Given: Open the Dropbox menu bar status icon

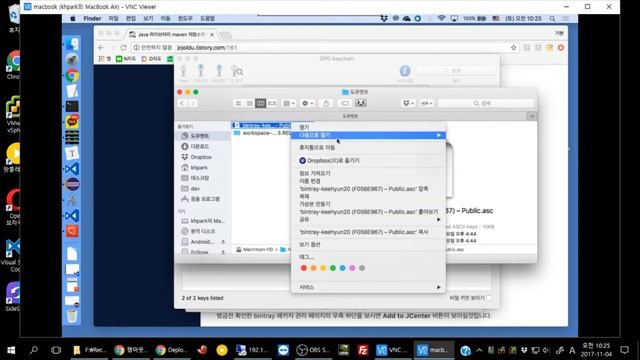Looking at the screenshot, I should pos(384,18).
